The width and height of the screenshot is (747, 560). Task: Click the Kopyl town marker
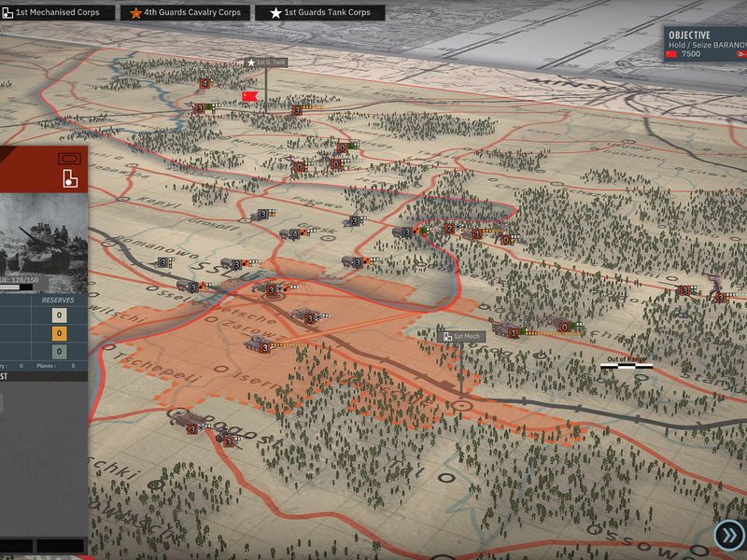(x=123, y=199)
